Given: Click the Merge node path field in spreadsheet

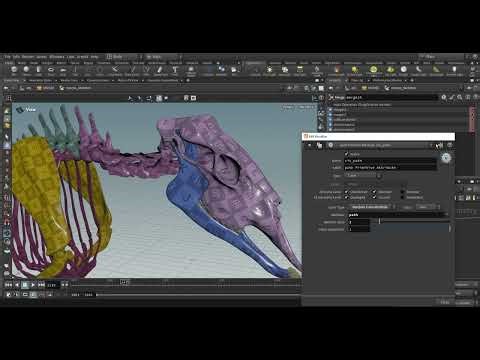Looking at the screenshot, I should click(x=392, y=97).
